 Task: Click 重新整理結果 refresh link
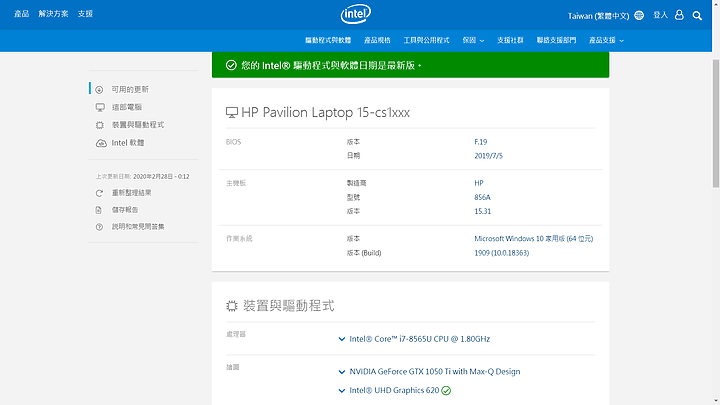[x=131, y=193]
